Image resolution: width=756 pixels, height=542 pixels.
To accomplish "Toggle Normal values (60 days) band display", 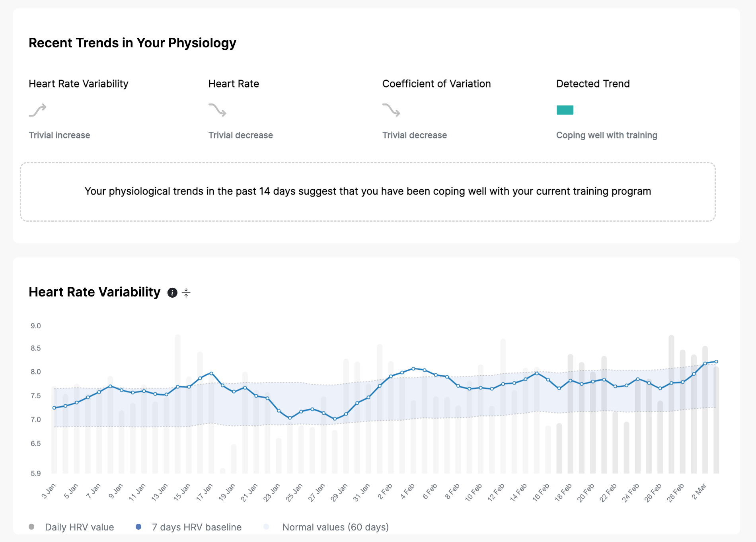I will (x=335, y=527).
